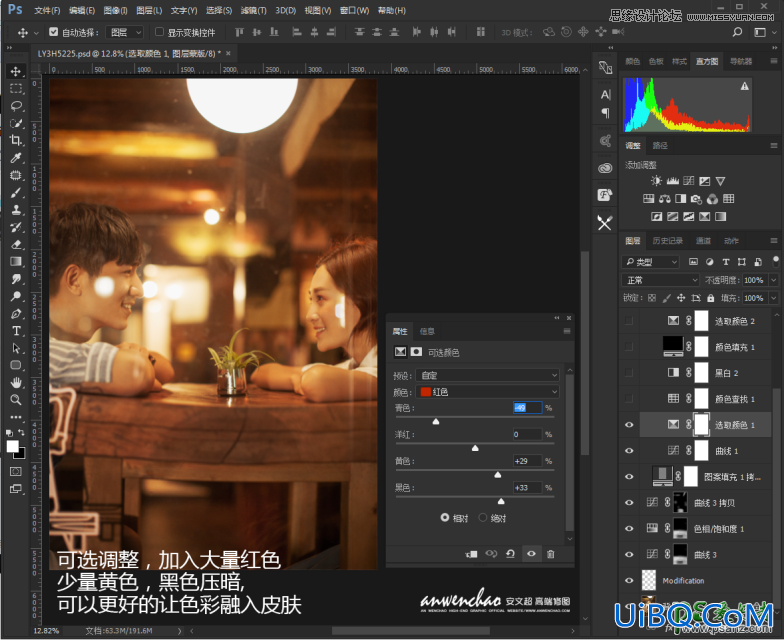This screenshot has height=640, width=784.
Task: Select the Eyedropper tool
Action: (16, 158)
